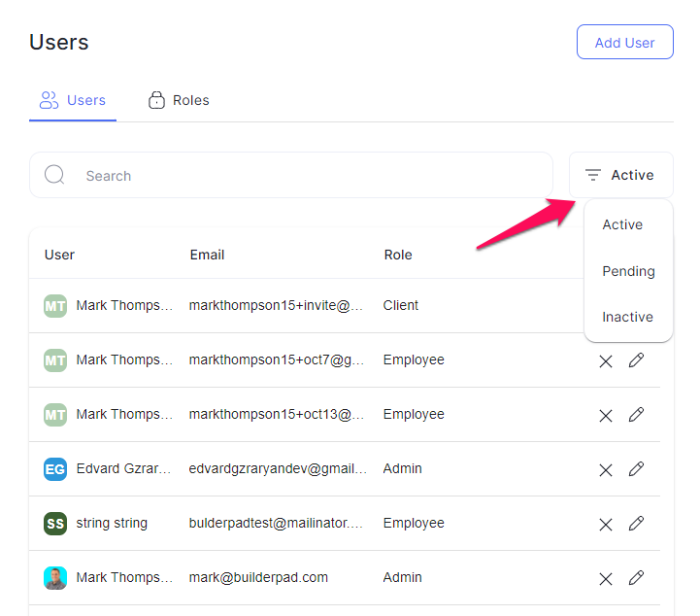Click the EG avatar for Edvard Gzrar
Image resolution: width=700 pixels, height=616 pixels.
[55, 469]
